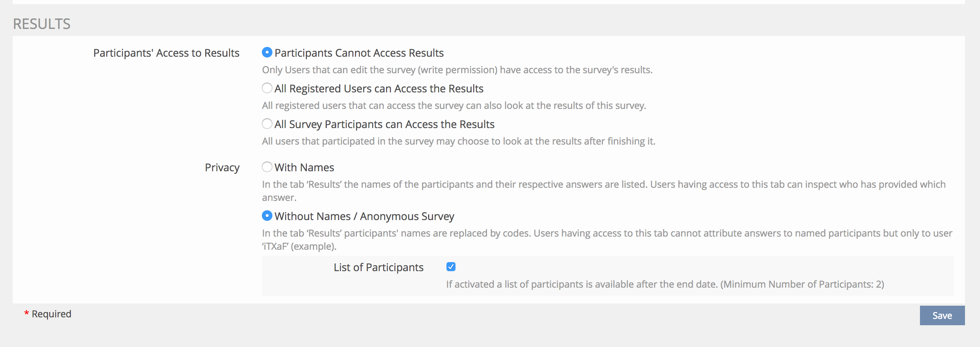The height and width of the screenshot is (347, 980).
Task: Click the Participants' Access to Results field label
Action: (x=166, y=53)
